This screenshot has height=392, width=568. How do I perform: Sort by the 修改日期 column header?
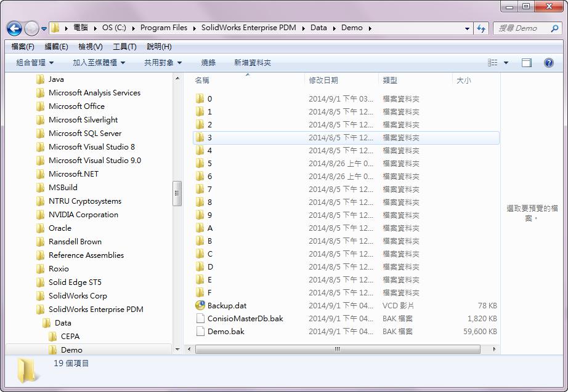[x=323, y=81]
